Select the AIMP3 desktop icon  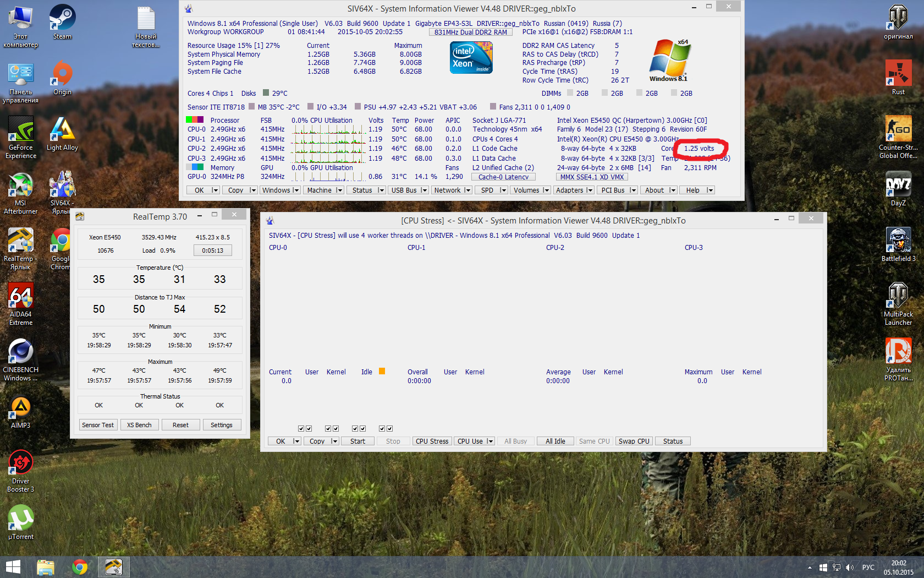21,412
